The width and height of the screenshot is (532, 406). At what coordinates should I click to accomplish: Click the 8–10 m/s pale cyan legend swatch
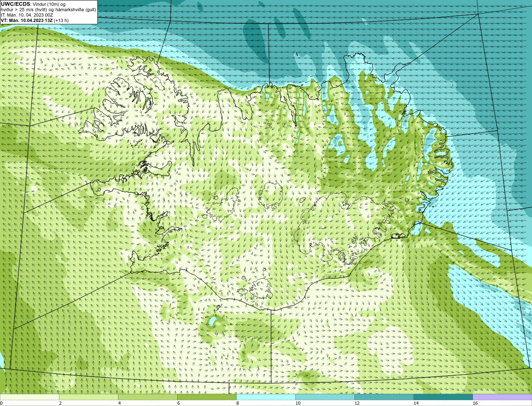266,397
